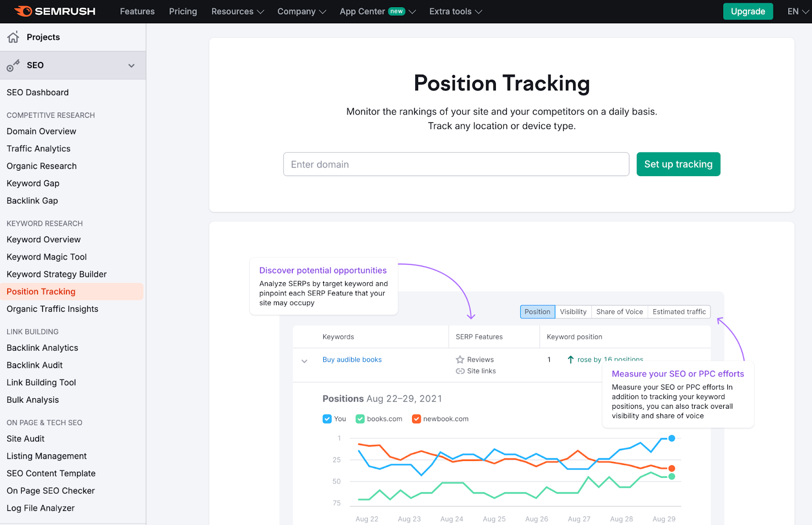Screen dimensions: 812x525
Task: Click the Discover potential opportunities heading
Action: click(x=323, y=270)
